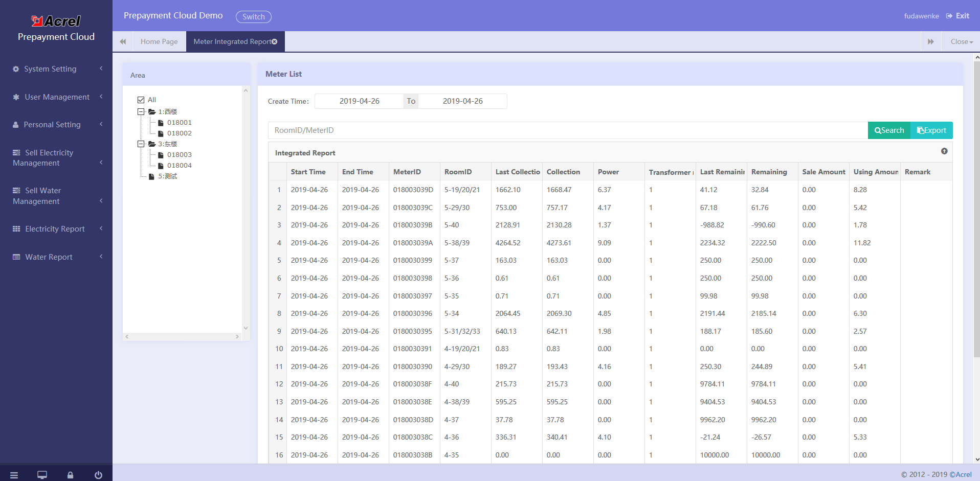The image size is (980, 481).
Task: Select the Meter Integrated Report tab
Action: 235,41
